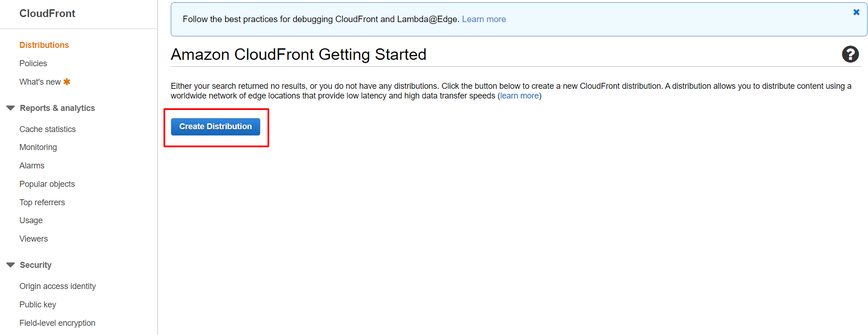
Task: Open Origin access identity settings
Action: [58, 286]
